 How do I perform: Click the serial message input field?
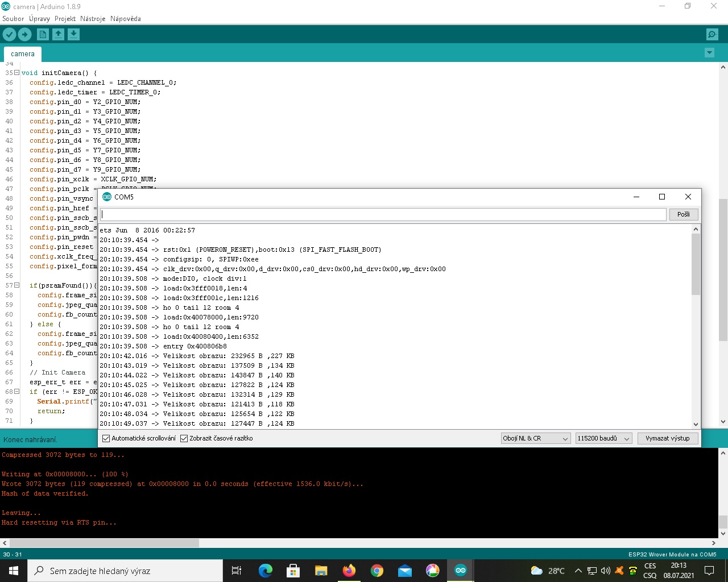[383, 214]
